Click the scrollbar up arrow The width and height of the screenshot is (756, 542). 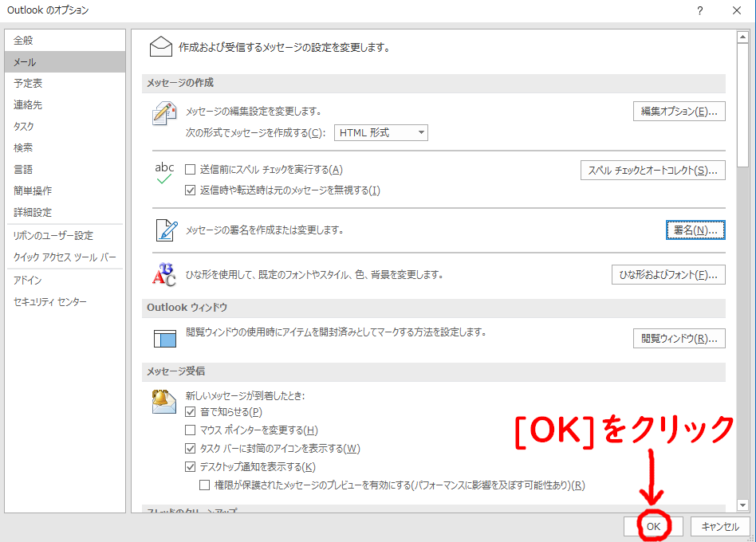tap(742, 37)
